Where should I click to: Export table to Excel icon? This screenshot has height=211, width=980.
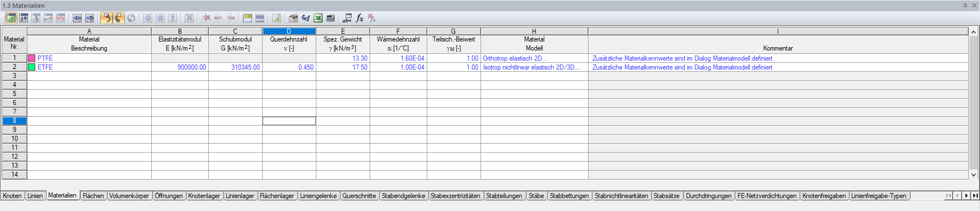318,18
